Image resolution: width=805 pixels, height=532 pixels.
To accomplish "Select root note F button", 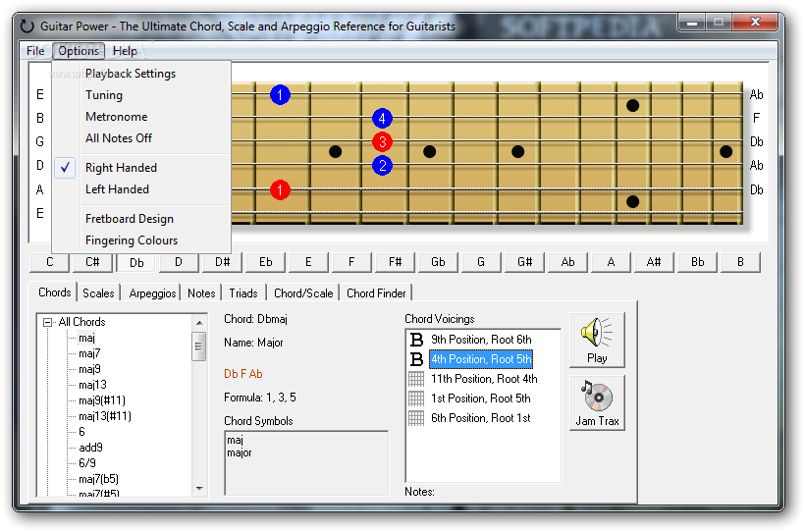I will [351, 262].
